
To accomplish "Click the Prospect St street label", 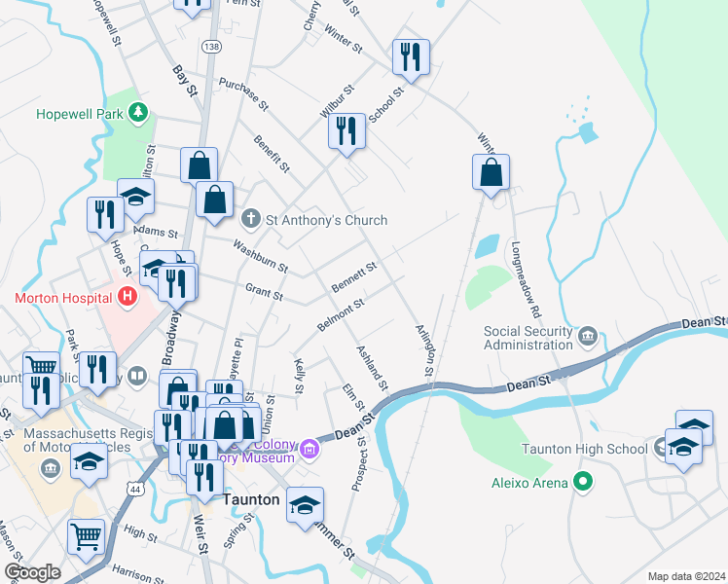I will tap(360, 463).
